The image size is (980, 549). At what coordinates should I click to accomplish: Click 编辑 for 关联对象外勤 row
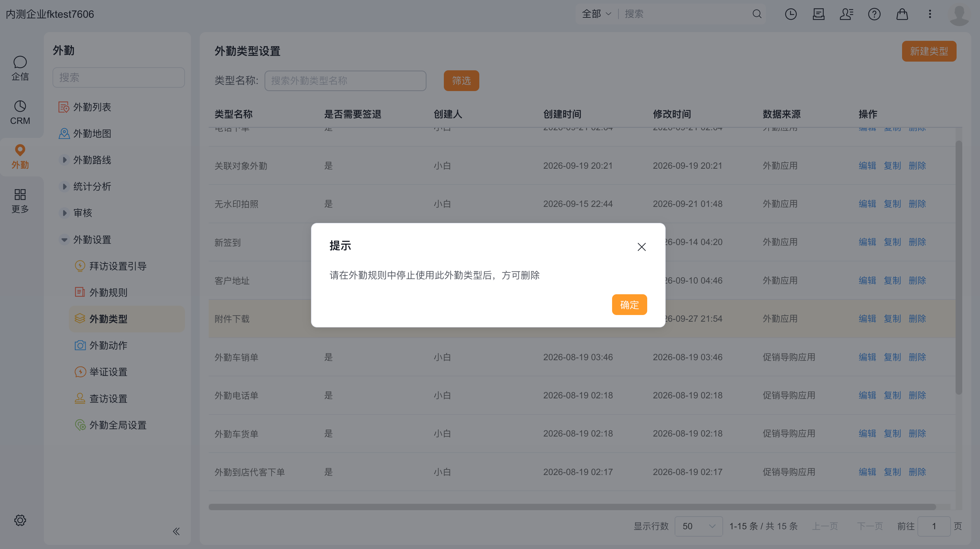click(x=867, y=166)
